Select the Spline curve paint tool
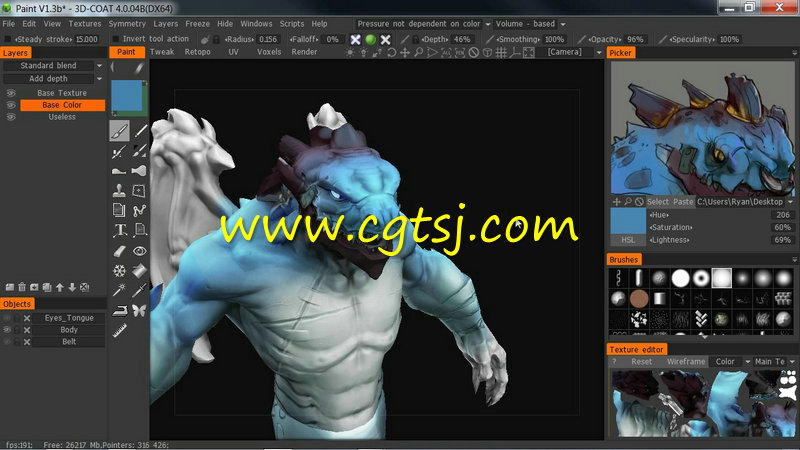Viewport: 800px width, 450px height. click(139, 211)
